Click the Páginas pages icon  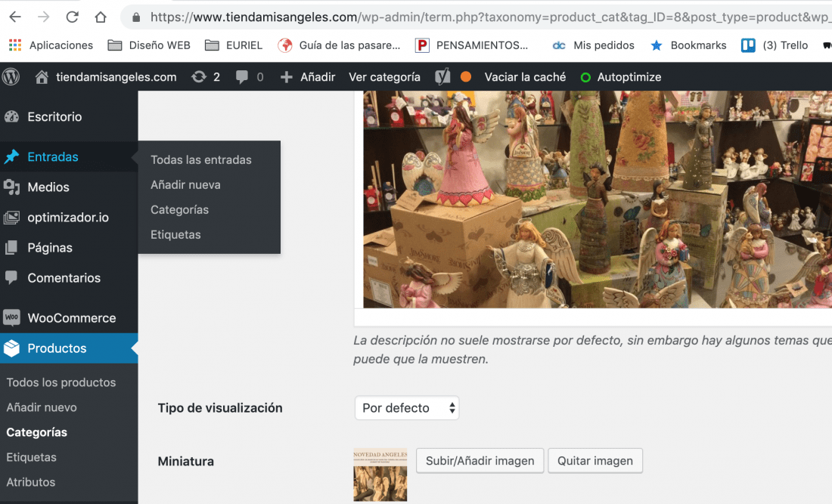pos(11,248)
